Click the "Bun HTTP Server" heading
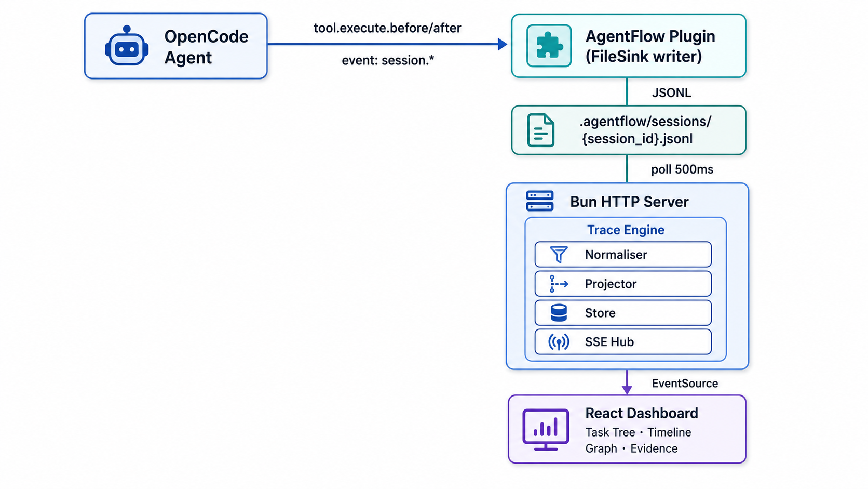868x489 pixels. 629,202
